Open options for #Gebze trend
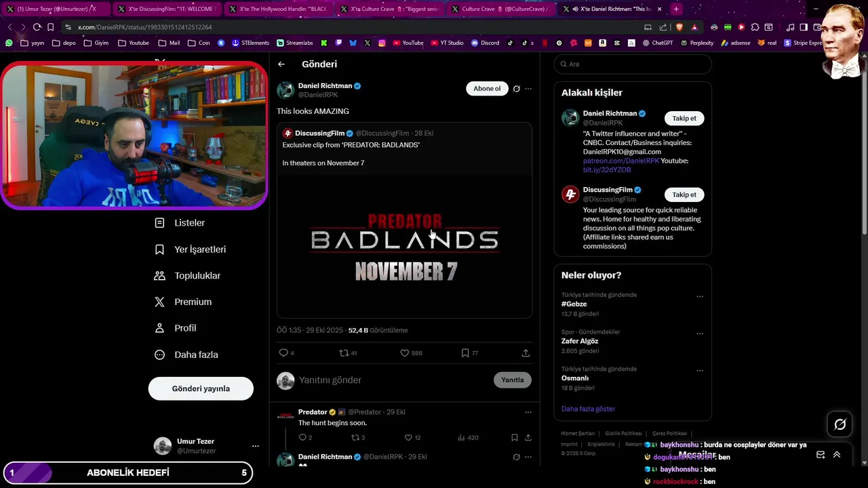This screenshot has height=488, width=868. pyautogui.click(x=700, y=296)
